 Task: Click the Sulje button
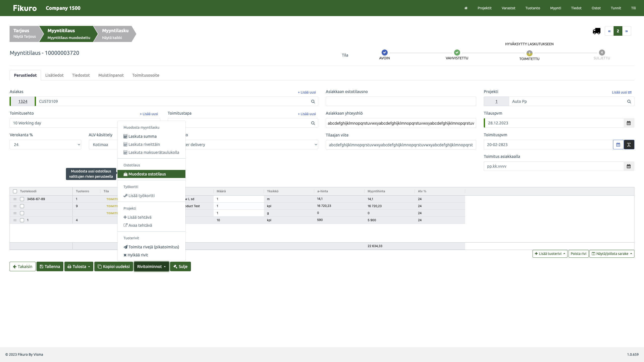pyautogui.click(x=180, y=266)
